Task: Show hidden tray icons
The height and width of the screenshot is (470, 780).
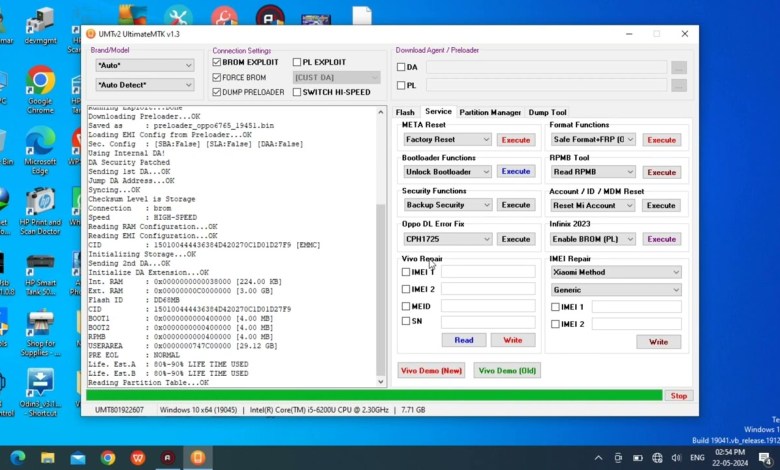Action: pos(598,458)
